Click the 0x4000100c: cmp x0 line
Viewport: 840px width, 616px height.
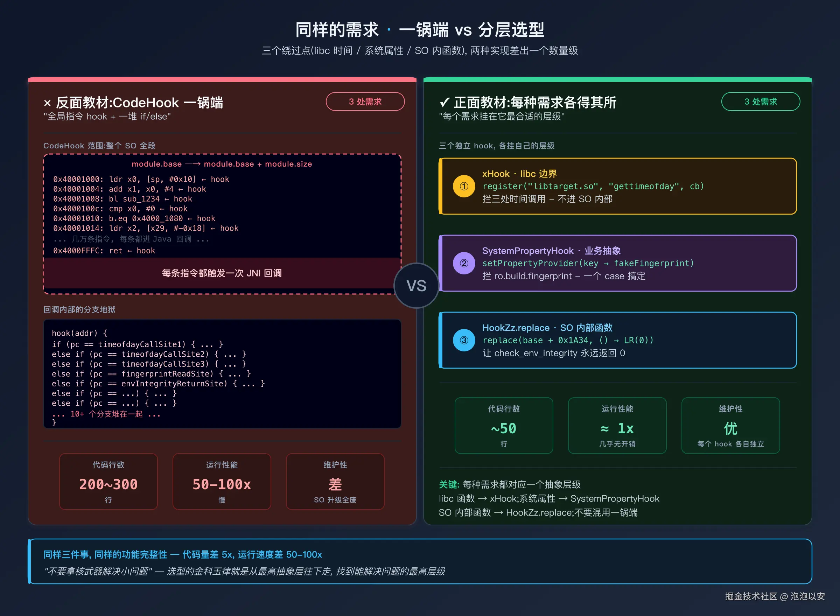point(120,209)
